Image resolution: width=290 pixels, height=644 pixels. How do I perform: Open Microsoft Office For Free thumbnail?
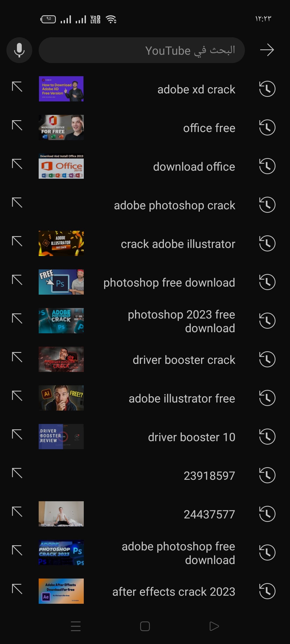tap(61, 127)
